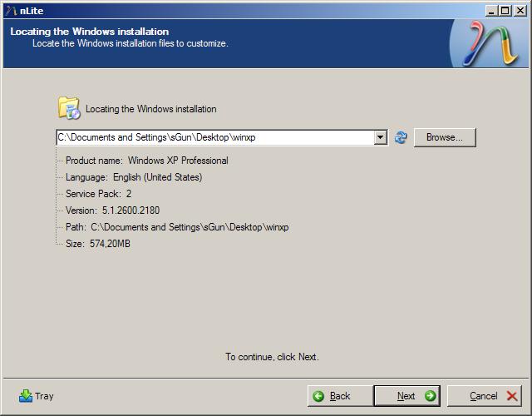Viewport: 532px width, 416px height.
Task: Click the 'To continue, click Next.' text
Action: tap(272, 357)
